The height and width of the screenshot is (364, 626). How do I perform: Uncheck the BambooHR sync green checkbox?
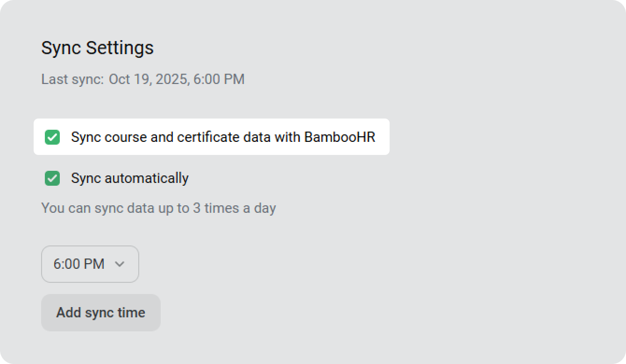(52, 137)
